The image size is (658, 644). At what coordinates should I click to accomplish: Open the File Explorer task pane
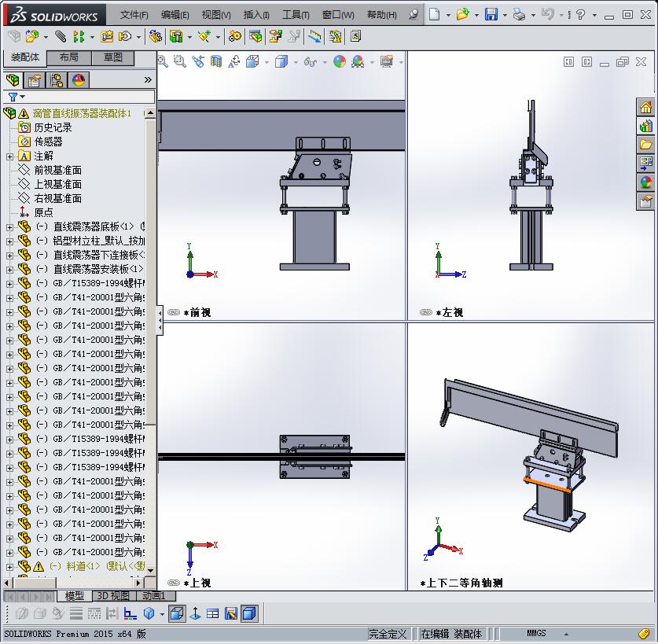click(x=645, y=145)
